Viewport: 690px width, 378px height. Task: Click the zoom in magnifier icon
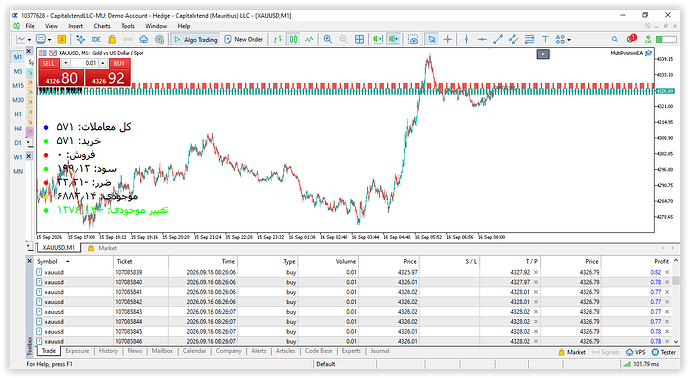[x=328, y=39]
